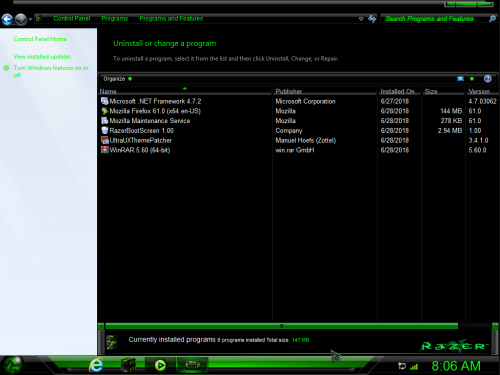Select UltraUXThemePatcher icon

[x=105, y=140]
